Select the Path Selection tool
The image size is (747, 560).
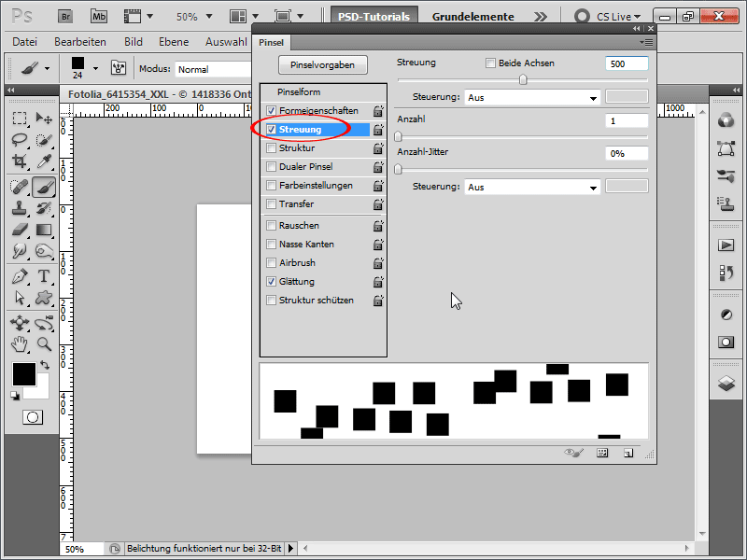click(x=20, y=298)
